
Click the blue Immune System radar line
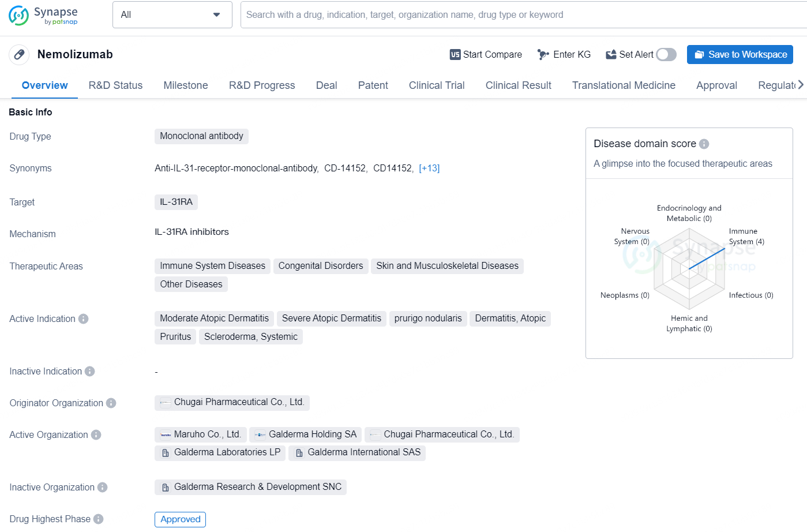(707, 259)
